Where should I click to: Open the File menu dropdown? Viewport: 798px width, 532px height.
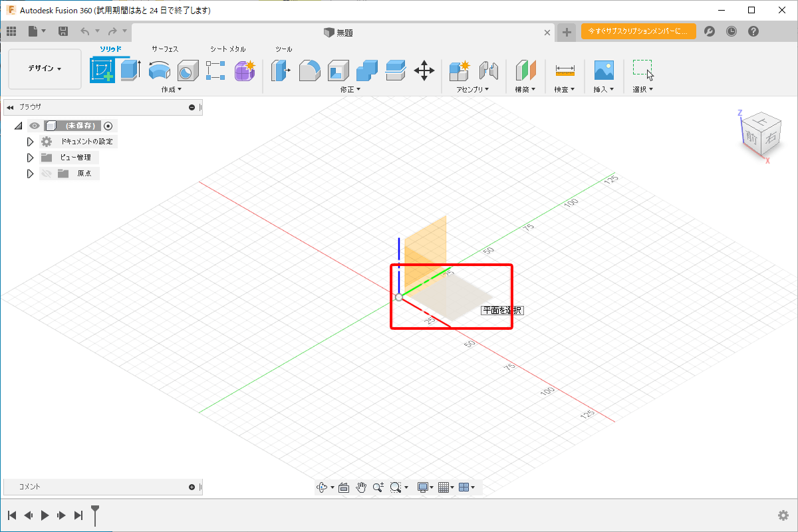37,31
